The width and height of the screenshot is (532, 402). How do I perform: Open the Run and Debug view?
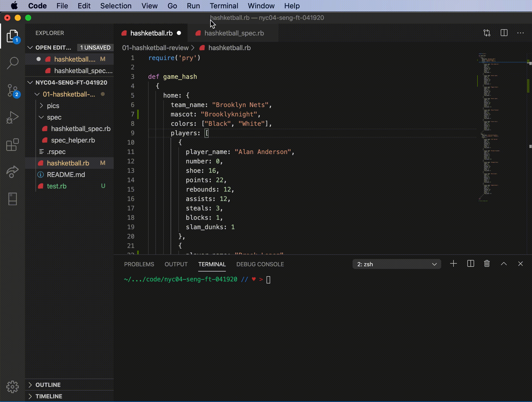(13, 117)
